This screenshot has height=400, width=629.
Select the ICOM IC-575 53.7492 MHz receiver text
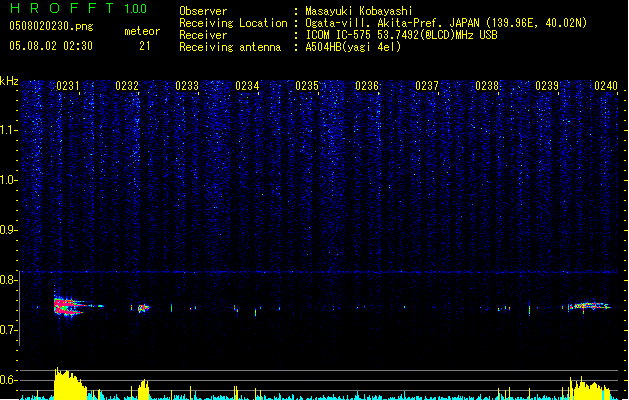click(402, 35)
